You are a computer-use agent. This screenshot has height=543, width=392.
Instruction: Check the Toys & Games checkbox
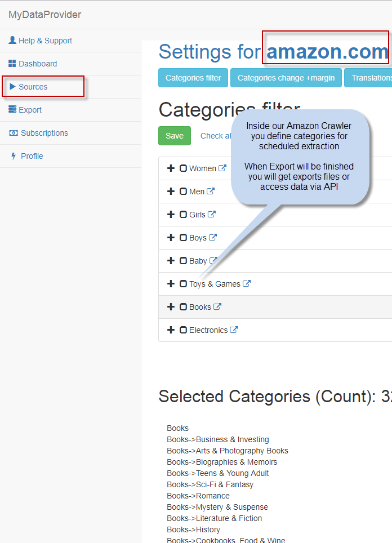point(183,284)
